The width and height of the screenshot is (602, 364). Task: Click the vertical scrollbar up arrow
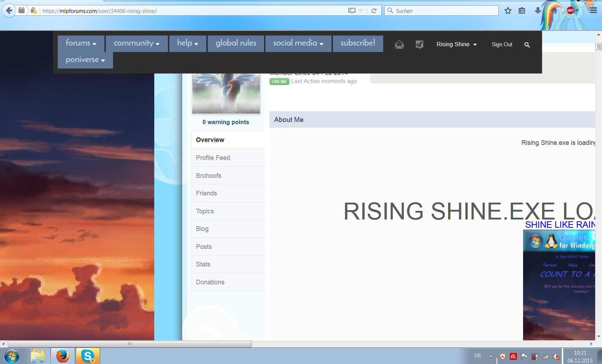tap(598, 34)
